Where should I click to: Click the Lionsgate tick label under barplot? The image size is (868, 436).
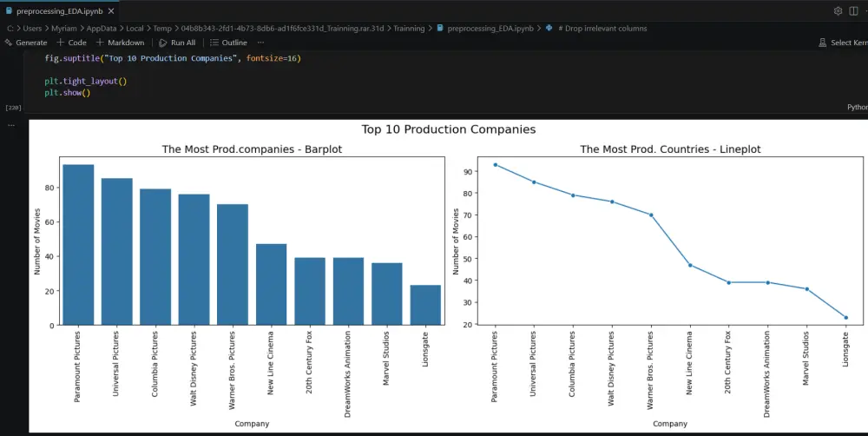coord(425,349)
